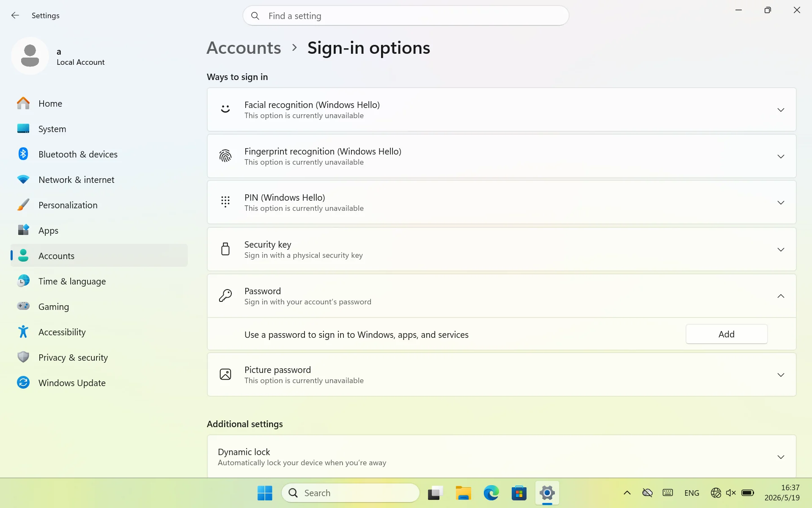Viewport: 812px width, 508px height.
Task: Open File Explorer from the taskbar
Action: [x=463, y=493]
